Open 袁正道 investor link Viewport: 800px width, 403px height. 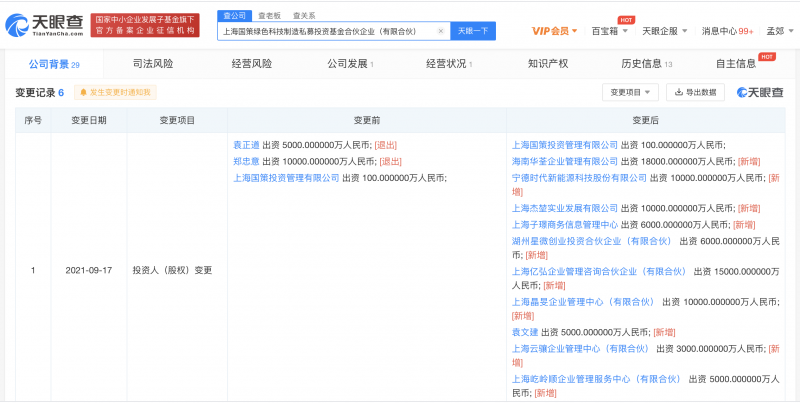tap(246, 145)
